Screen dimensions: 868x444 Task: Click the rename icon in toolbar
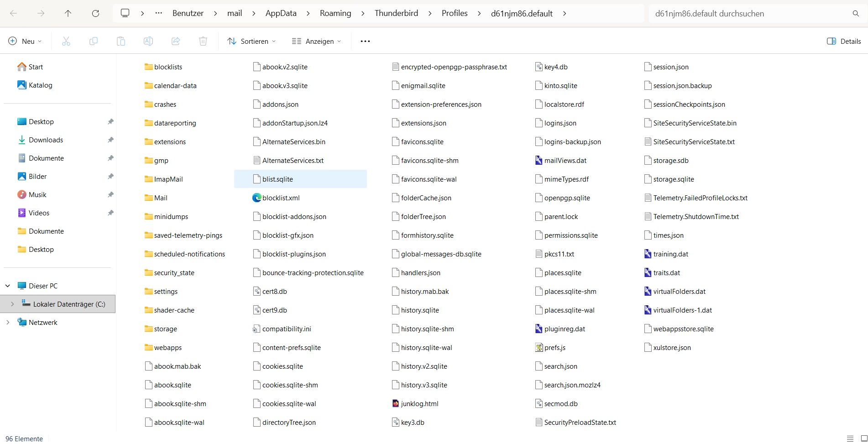pos(148,41)
